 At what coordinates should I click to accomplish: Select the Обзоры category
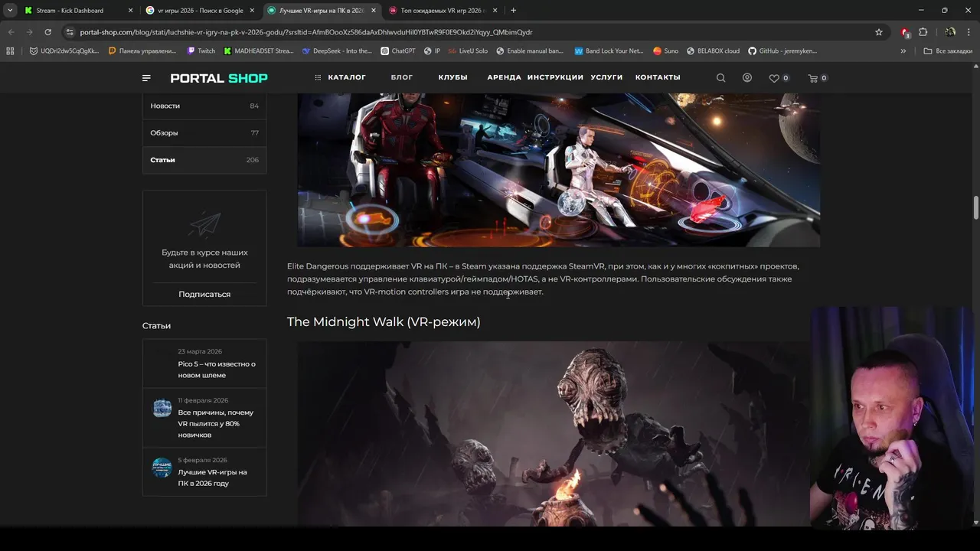[204, 132]
